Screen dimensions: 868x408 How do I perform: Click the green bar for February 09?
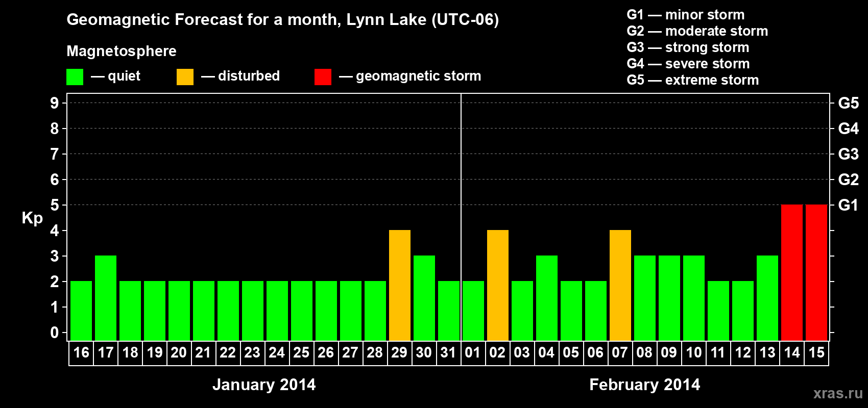669,298
